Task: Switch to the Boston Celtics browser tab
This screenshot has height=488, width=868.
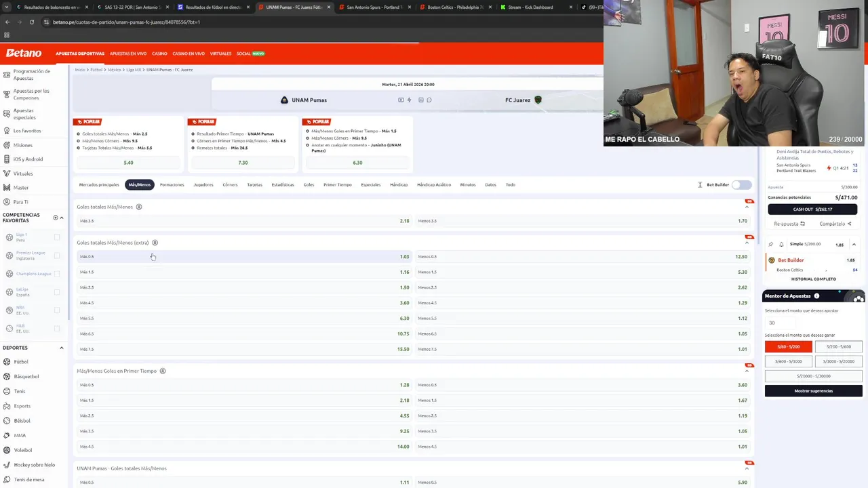Action: click(455, 7)
